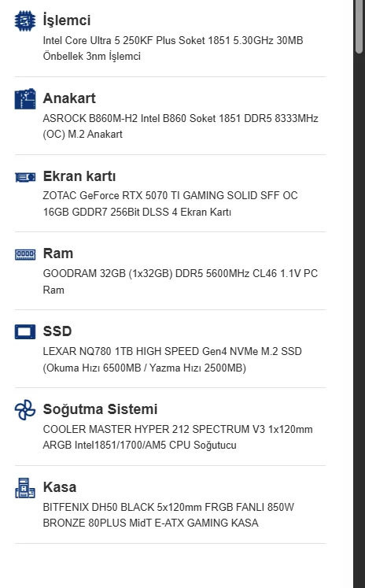Click the Kasa computer case icon
This screenshot has width=365, height=588.
tap(25, 488)
